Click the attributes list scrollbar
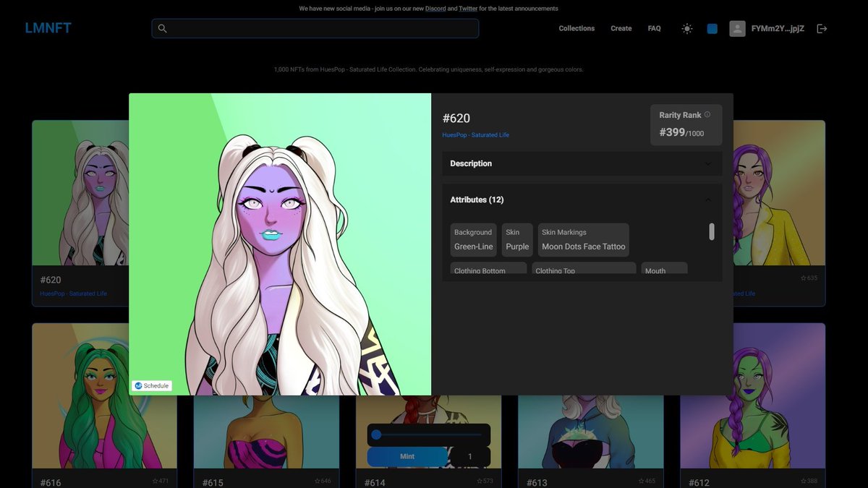The width and height of the screenshot is (868, 488). click(x=712, y=231)
